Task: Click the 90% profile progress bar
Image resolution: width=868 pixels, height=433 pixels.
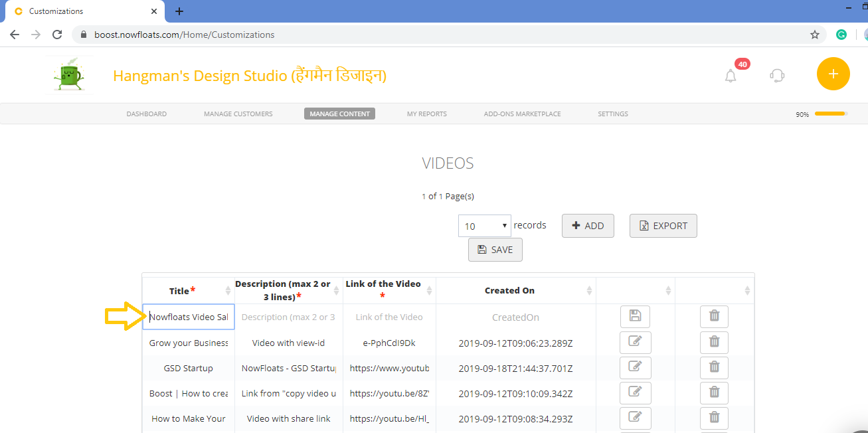Action: click(x=831, y=114)
